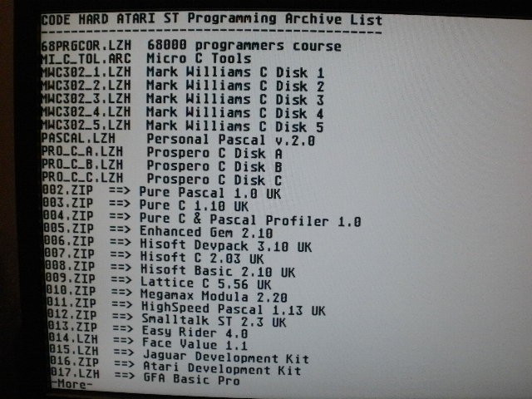Select the PRO_C_C.LZH file name

point(82,177)
